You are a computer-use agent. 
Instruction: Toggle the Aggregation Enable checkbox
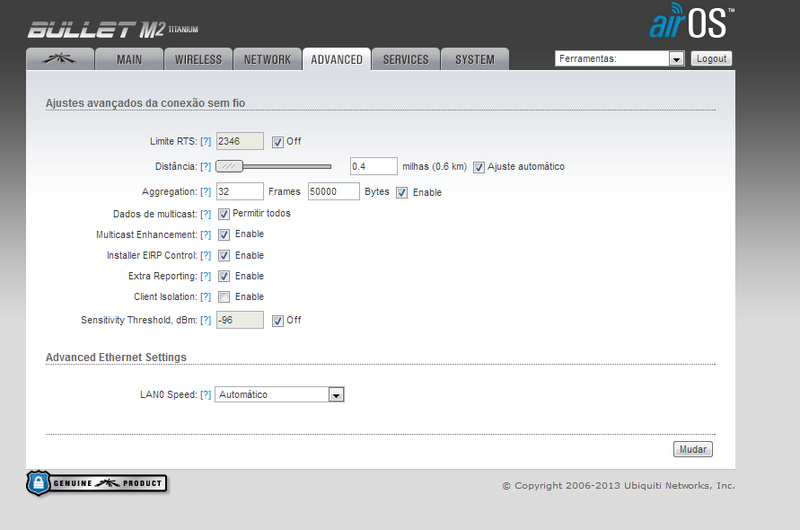(402, 193)
